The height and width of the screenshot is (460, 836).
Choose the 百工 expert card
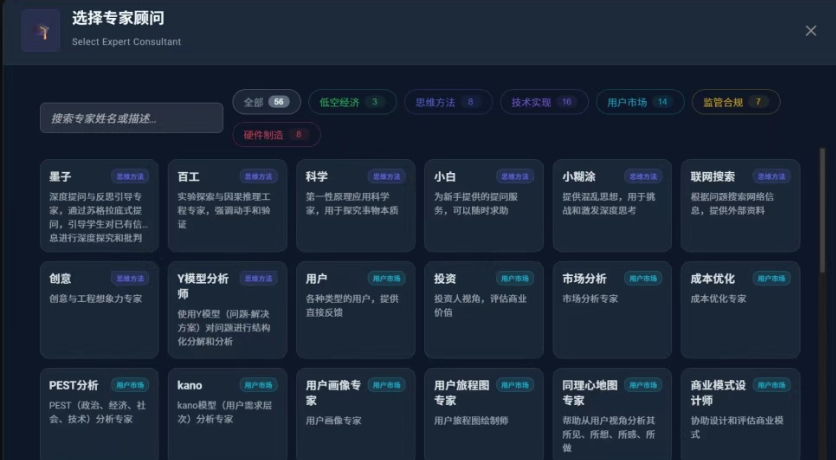[227, 205]
